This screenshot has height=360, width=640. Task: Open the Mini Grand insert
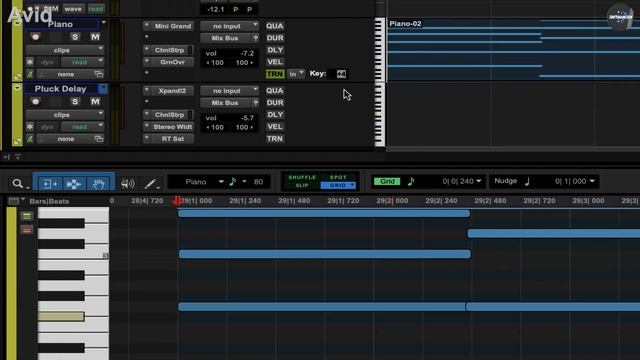pos(172,26)
